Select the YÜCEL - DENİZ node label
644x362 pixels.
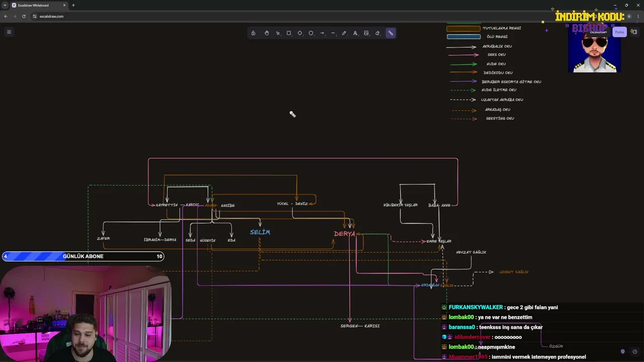click(292, 204)
